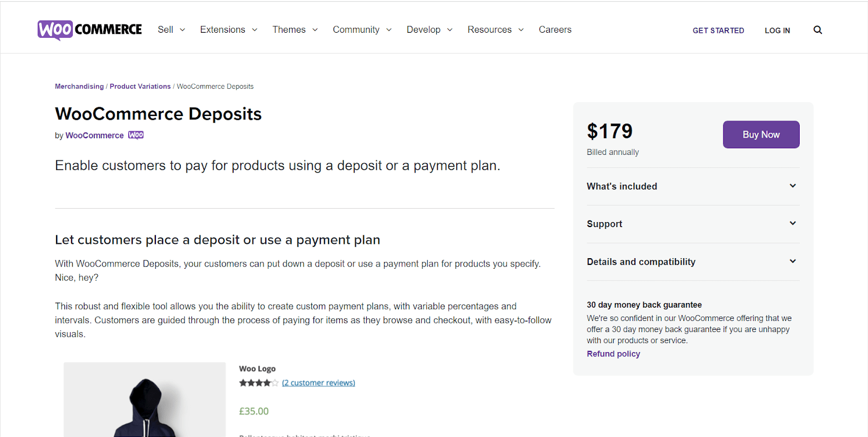The width and height of the screenshot is (868, 437).
Task: Open the Community menu
Action: coord(362,29)
